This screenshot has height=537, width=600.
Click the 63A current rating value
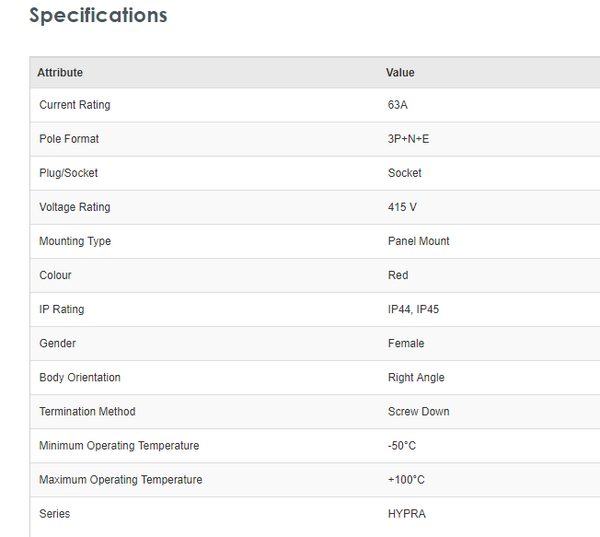pos(398,105)
